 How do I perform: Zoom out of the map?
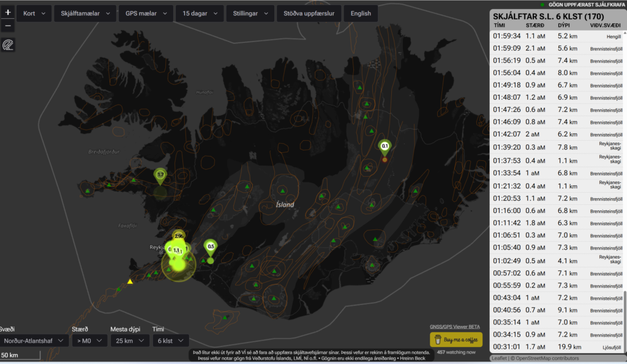pos(8,26)
